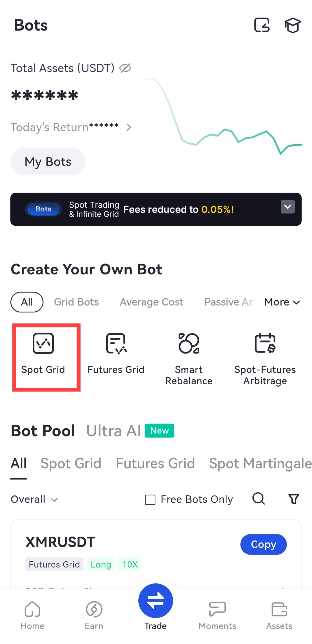Open the bot pool filter funnel icon
This screenshot has width=312, height=644.
[294, 499]
